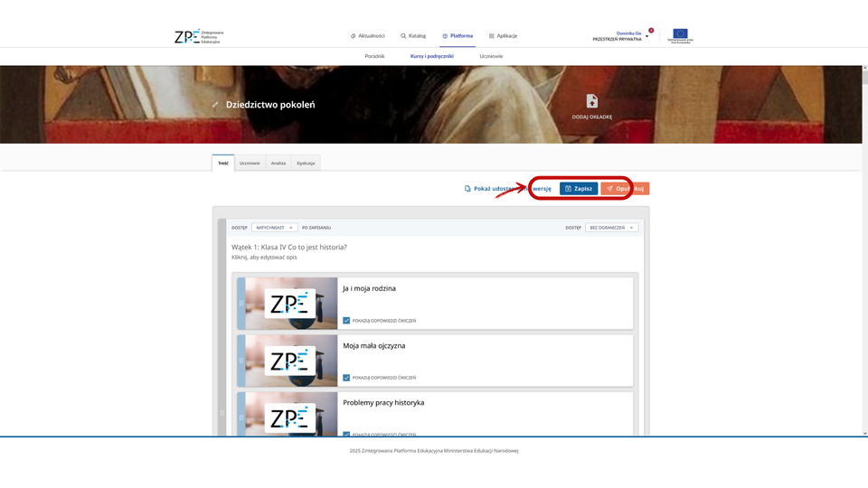Click the Dodaj okładkę upload icon
The height and width of the screenshot is (488, 868).
[x=592, y=101]
